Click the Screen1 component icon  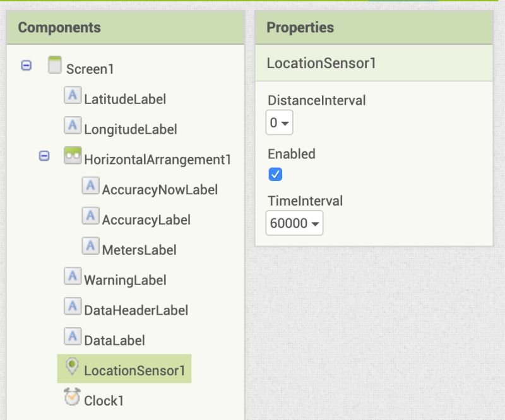point(55,65)
